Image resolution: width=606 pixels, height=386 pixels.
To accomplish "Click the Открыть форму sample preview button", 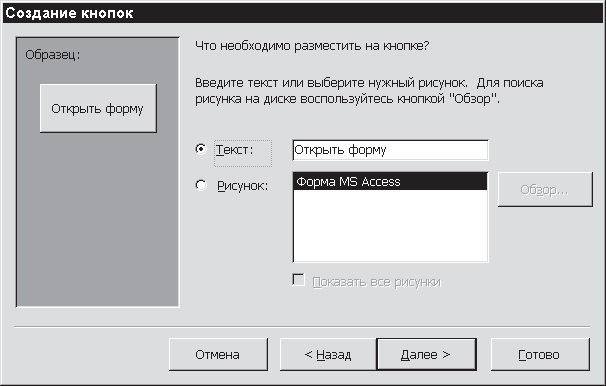I will tap(98, 109).
